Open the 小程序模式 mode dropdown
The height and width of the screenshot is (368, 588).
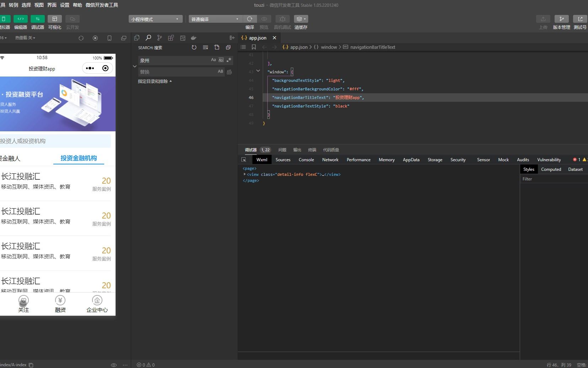tap(155, 19)
